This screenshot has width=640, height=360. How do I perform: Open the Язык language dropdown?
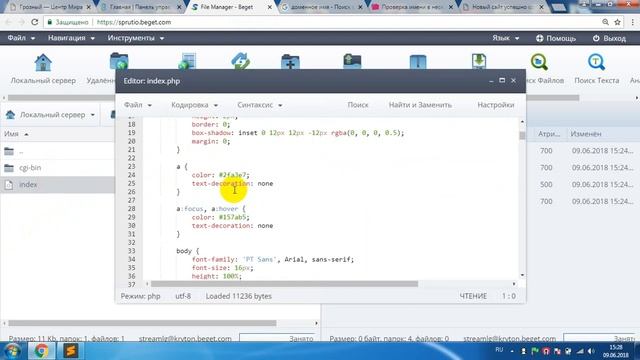505,38
